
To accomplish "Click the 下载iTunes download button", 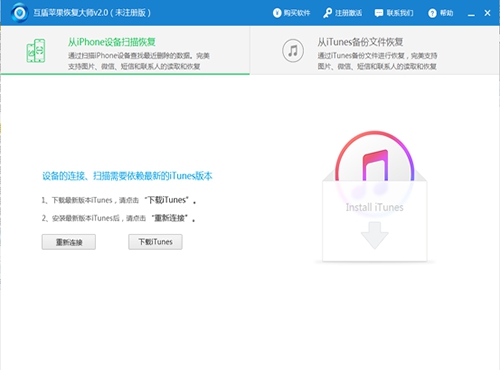I will point(155,242).
